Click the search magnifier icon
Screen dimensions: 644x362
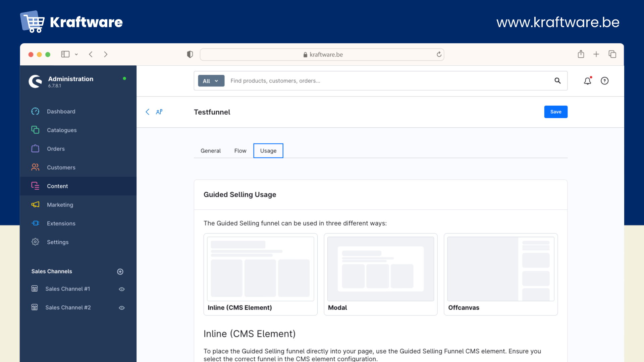coord(557,81)
